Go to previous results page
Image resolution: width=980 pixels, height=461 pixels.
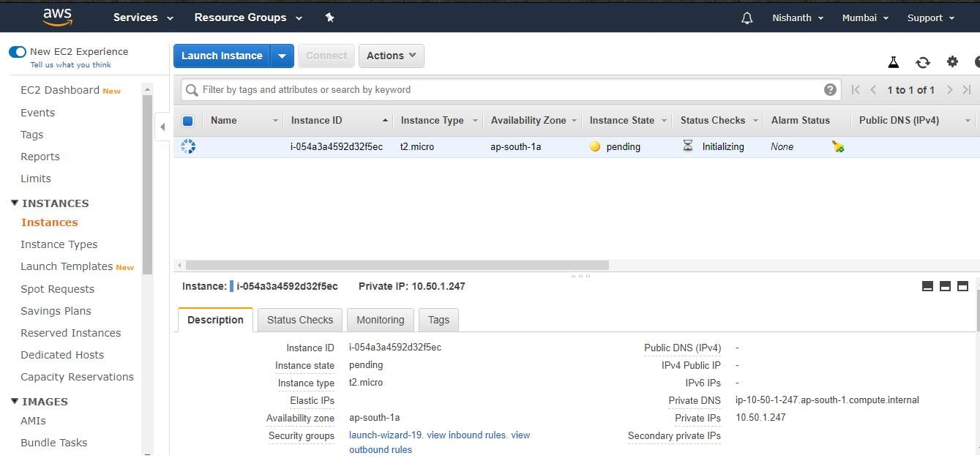coord(873,90)
